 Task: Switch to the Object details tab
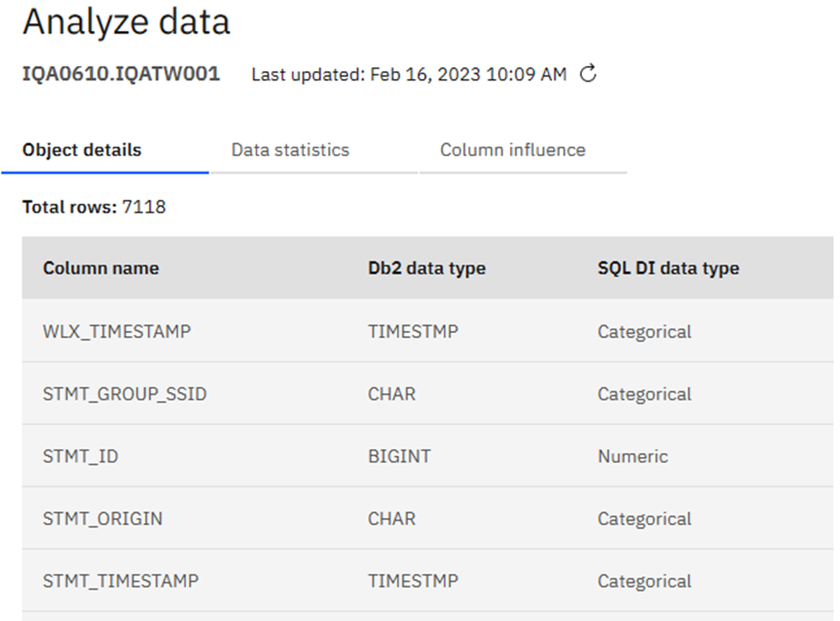tap(82, 150)
